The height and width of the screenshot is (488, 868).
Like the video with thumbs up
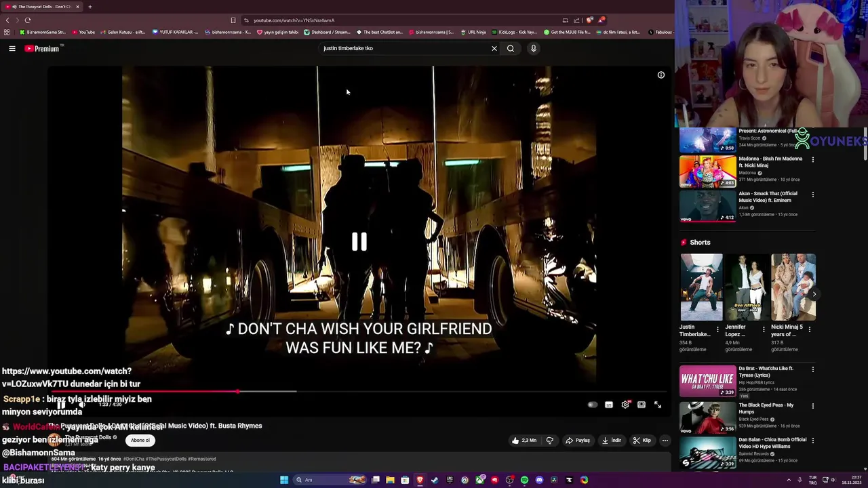point(524,441)
